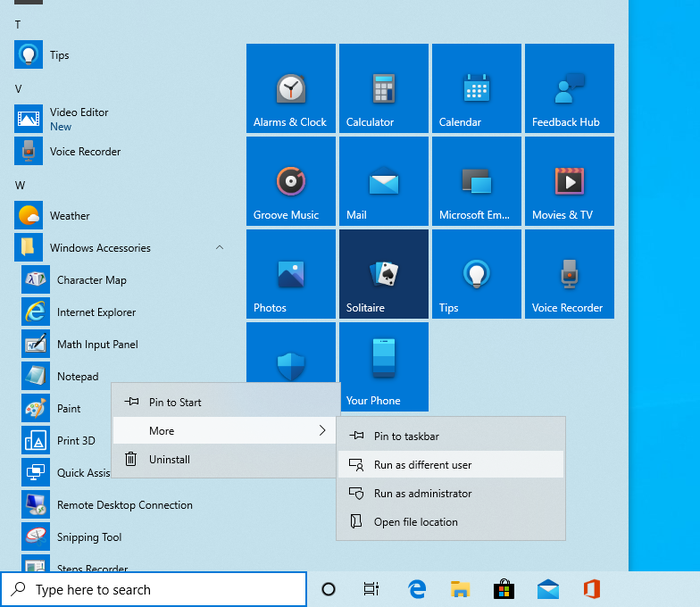Click the letter V section header
The image size is (700, 607).
pyautogui.click(x=18, y=89)
